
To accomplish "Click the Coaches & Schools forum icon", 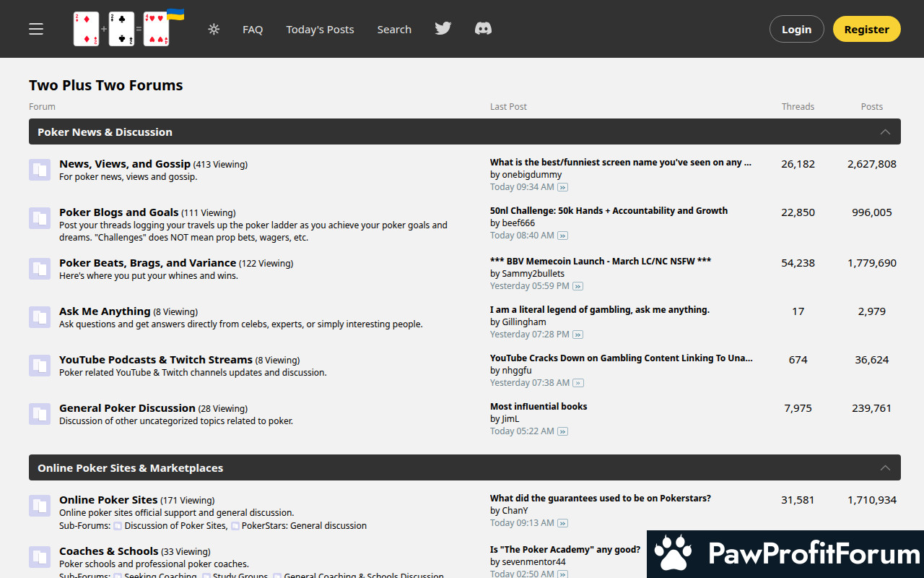I will coord(40,557).
